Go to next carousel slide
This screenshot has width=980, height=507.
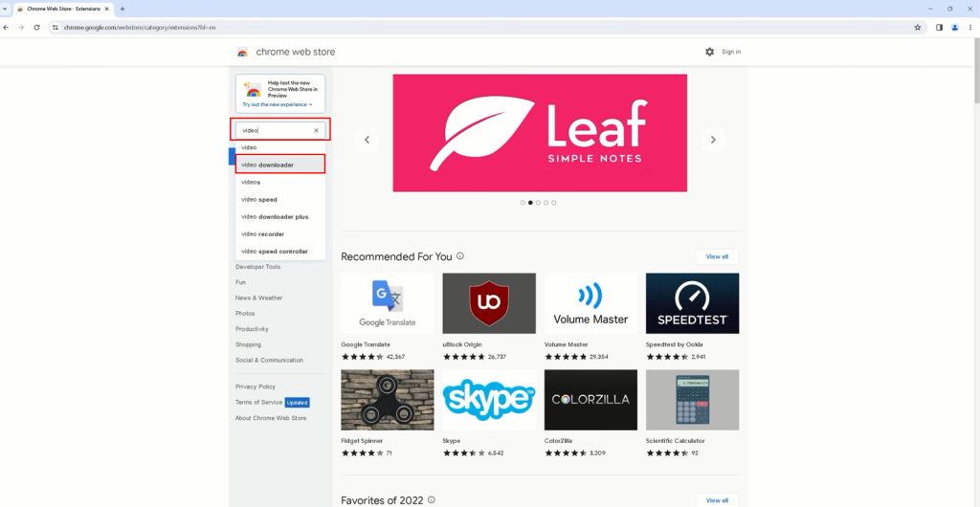(712, 140)
